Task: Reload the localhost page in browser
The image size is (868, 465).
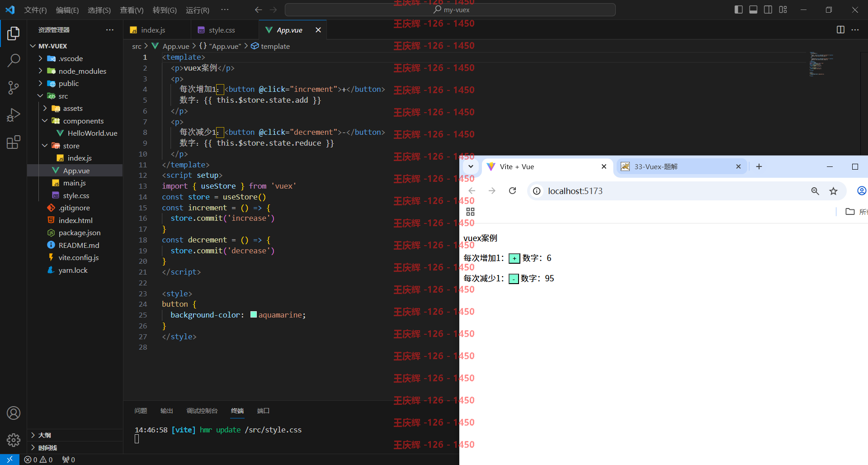Action: (x=512, y=191)
